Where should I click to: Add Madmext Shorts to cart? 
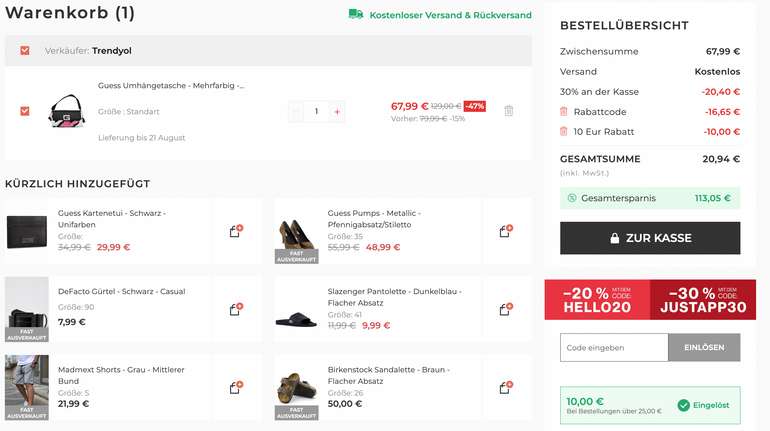coord(236,386)
